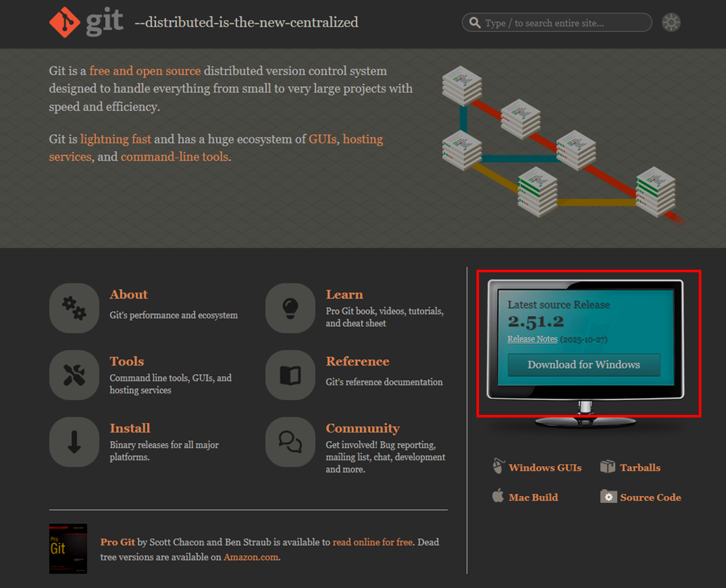
Task: Click the search magnifier icon
Action: coord(474,23)
